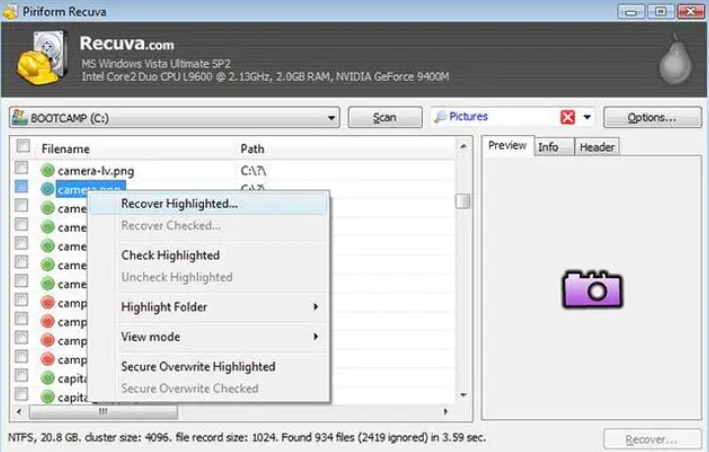
Task: Click the horizontal scrollbar thumb
Action: (x=103, y=411)
